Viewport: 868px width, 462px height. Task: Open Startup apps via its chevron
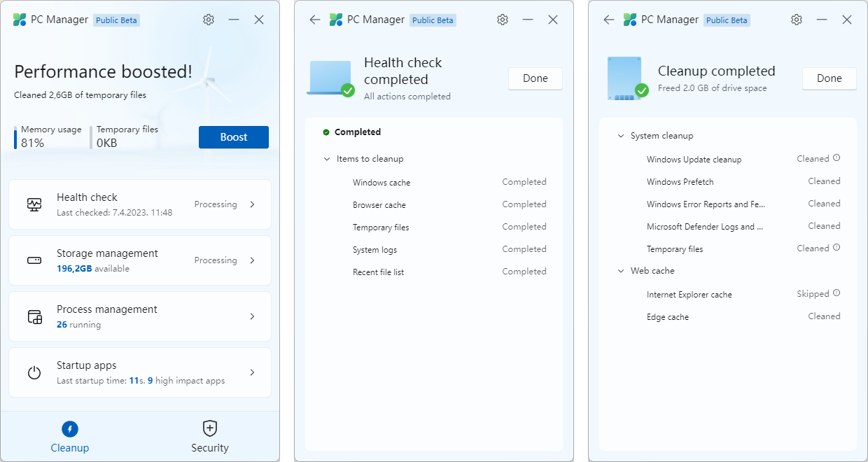pos(253,372)
